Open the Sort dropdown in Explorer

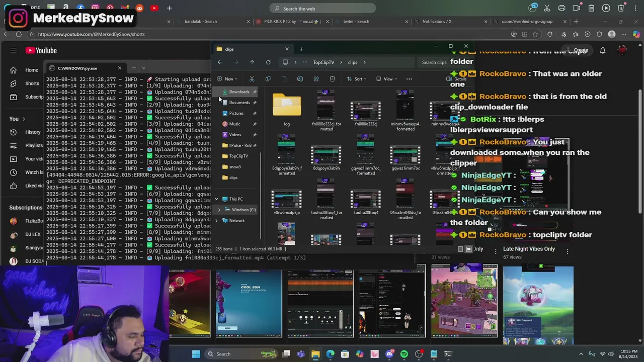click(x=356, y=79)
